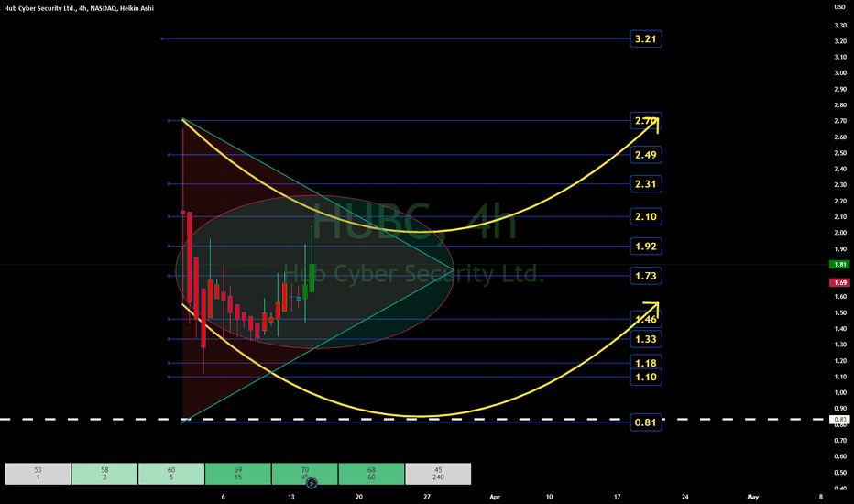Click the 1.18 price level label
854x504 pixels.
(x=646, y=363)
